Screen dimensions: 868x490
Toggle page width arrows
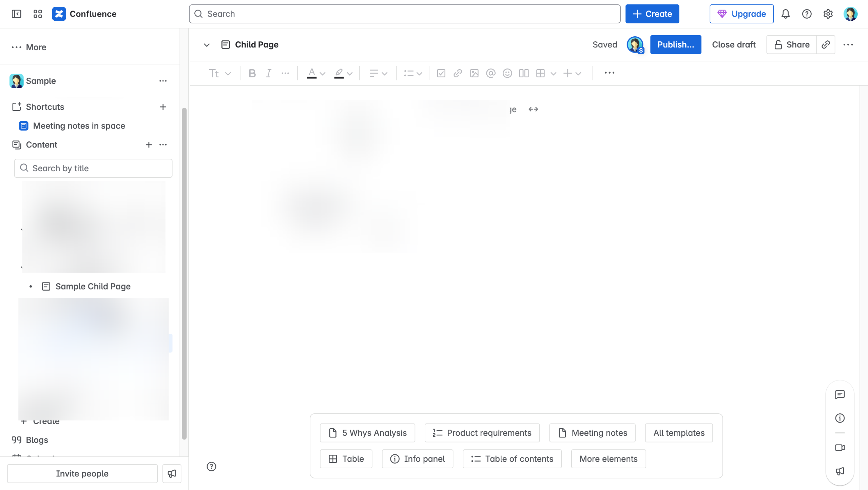pyautogui.click(x=533, y=109)
